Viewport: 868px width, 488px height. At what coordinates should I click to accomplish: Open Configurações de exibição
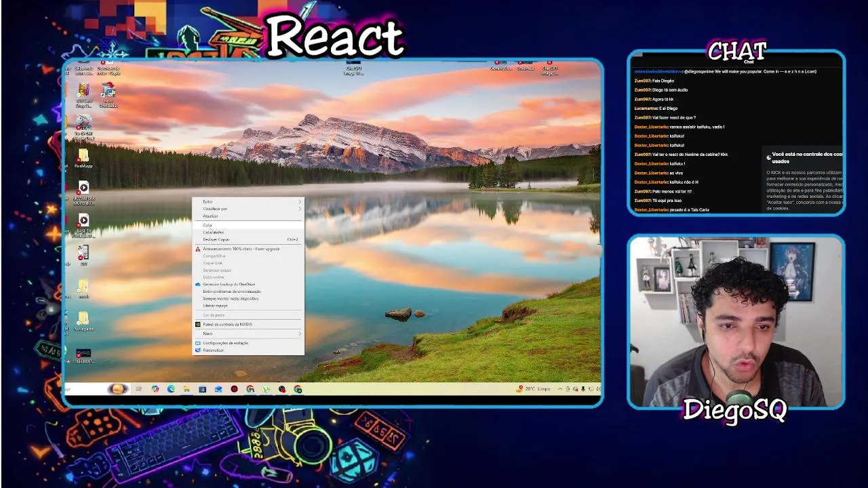click(248, 343)
